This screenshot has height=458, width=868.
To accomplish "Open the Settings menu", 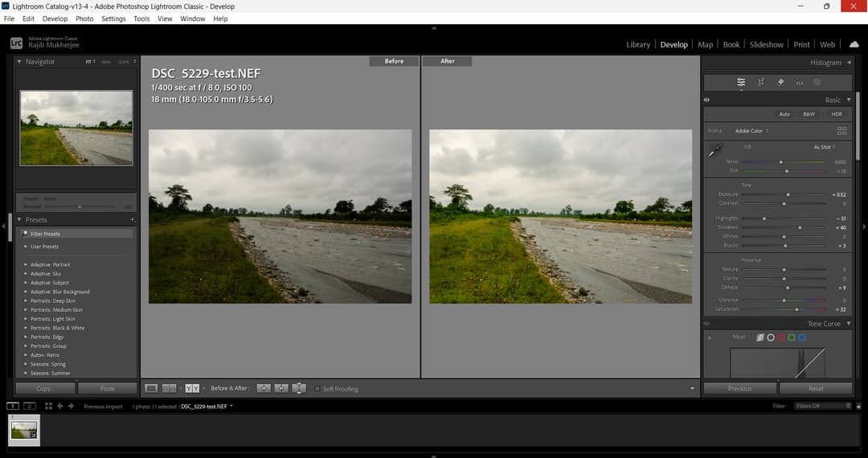I will coord(113,18).
